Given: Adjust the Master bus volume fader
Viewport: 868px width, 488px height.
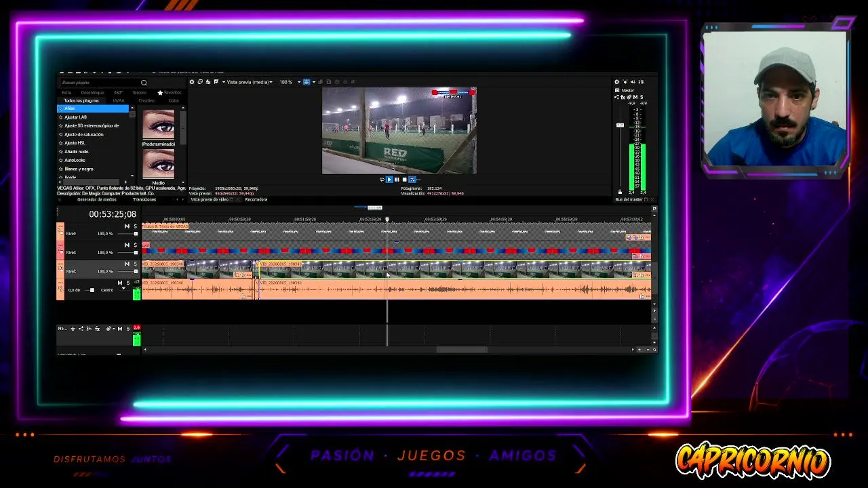Looking at the screenshot, I should click(620, 125).
